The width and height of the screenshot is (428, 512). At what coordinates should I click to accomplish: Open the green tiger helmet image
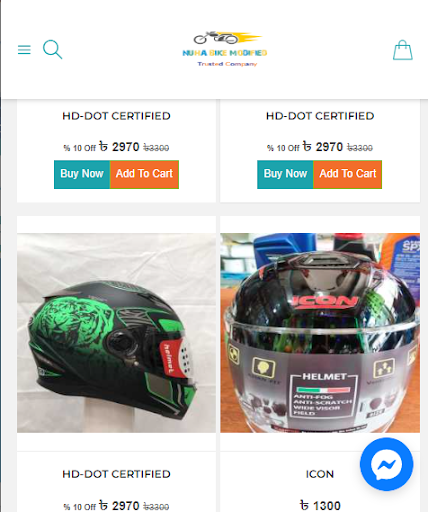[x=116, y=333]
